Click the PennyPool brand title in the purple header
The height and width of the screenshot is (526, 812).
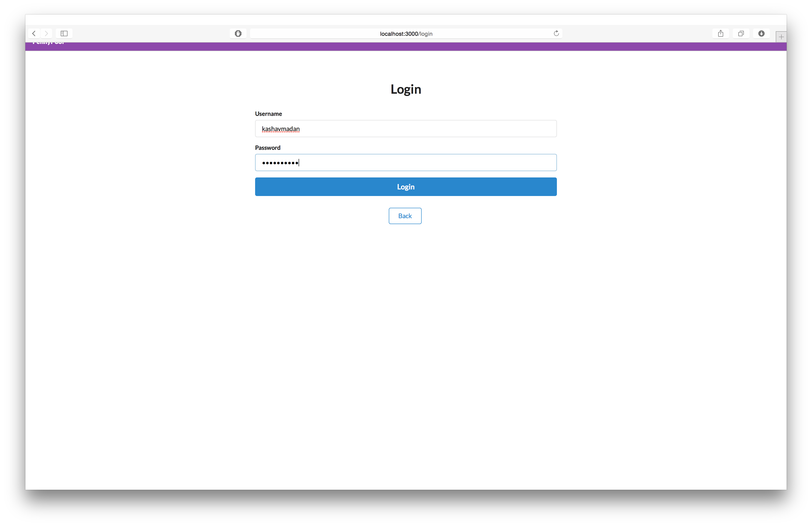tap(48, 43)
